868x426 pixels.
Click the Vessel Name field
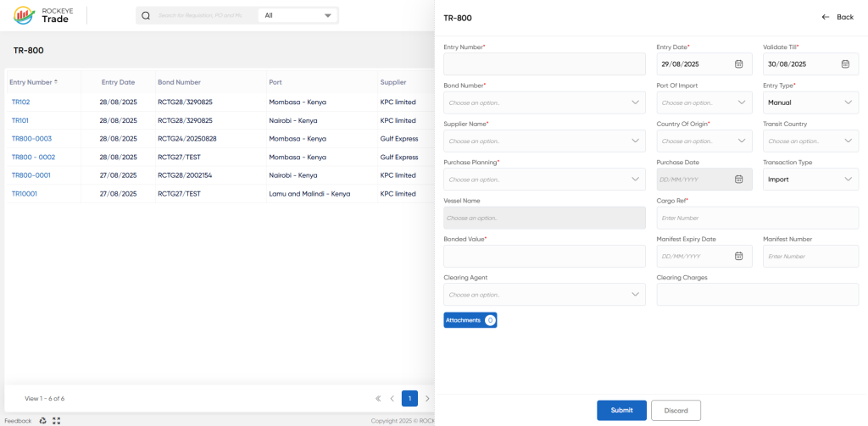(544, 218)
